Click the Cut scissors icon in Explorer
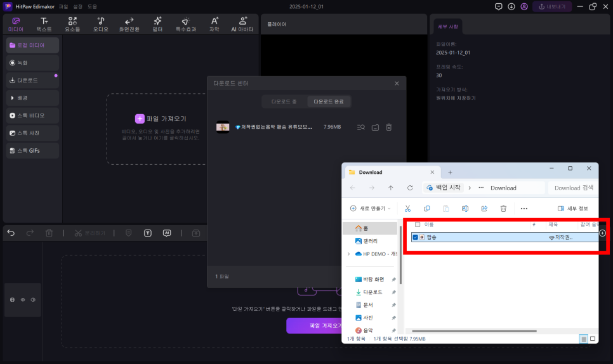613x364 pixels. click(x=408, y=209)
